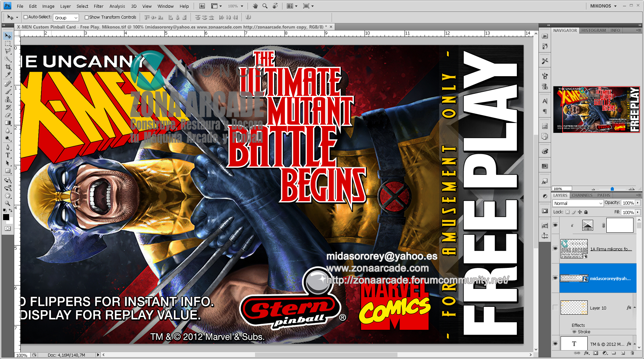Hide the midasororey@yah... layer

[555, 278]
